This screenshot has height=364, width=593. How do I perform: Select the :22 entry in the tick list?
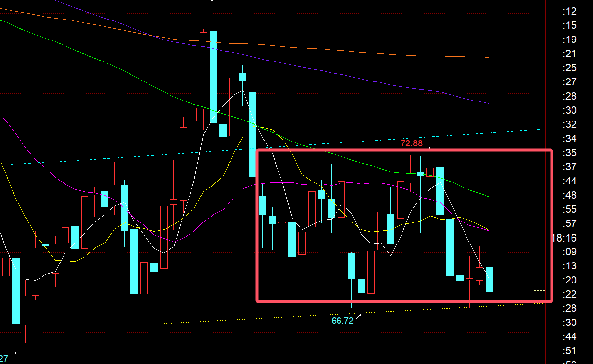coord(569,294)
